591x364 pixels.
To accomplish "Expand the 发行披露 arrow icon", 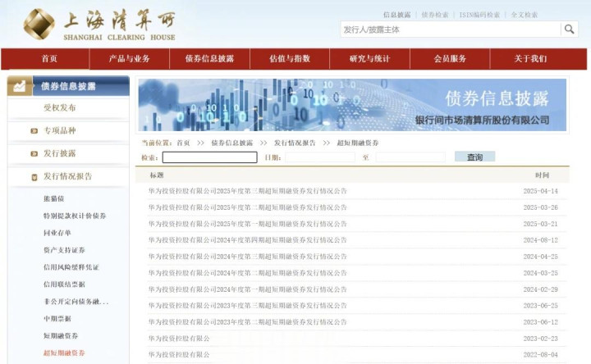I will click(x=34, y=153).
